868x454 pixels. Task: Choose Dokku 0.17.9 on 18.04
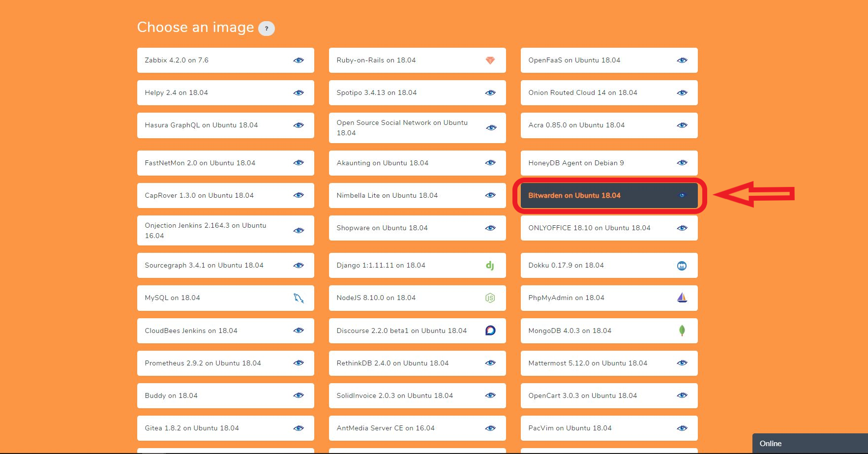(609, 266)
